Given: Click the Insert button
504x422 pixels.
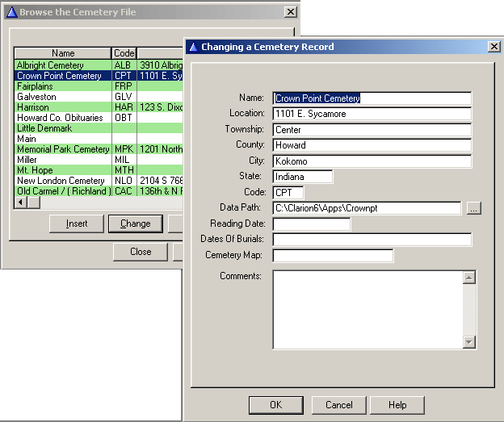Looking at the screenshot, I should coord(77,224).
